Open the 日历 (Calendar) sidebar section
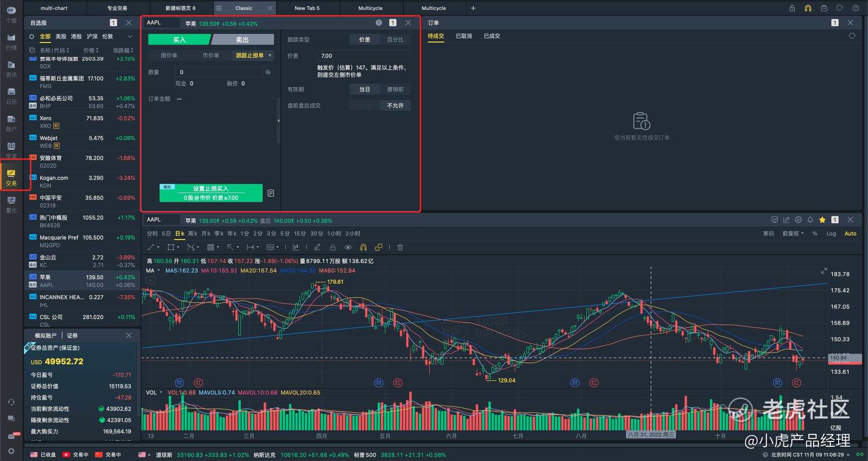This screenshot has height=461, width=868. tap(11, 96)
